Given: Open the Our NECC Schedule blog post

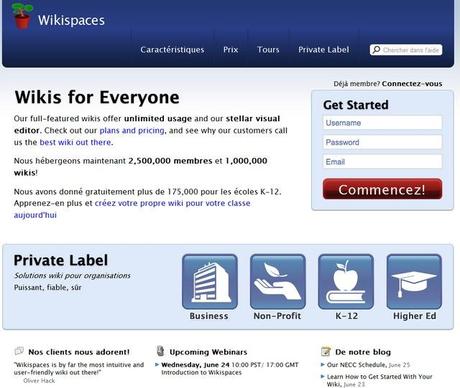Looking at the screenshot, I should (x=357, y=365).
